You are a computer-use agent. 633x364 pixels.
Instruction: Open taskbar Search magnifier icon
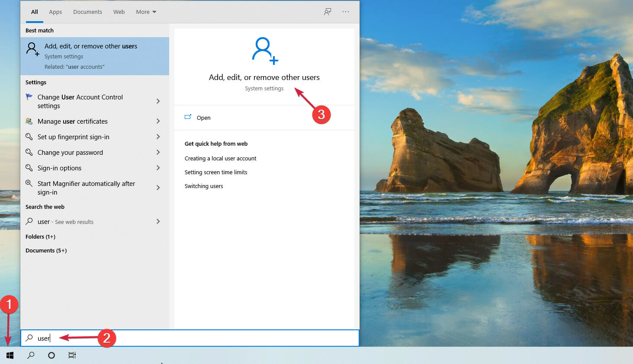(31, 355)
